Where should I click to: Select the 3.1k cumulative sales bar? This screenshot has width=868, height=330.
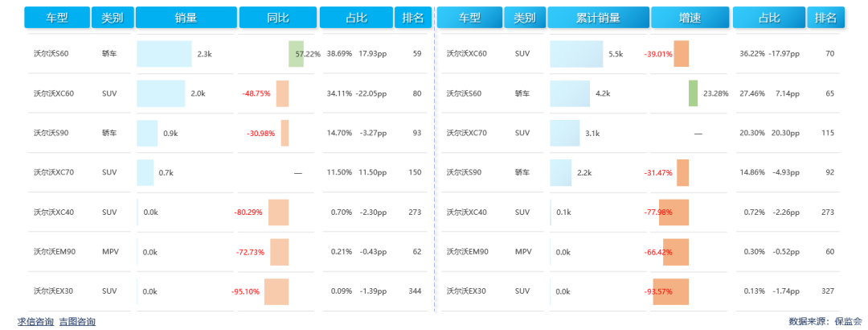point(565,133)
